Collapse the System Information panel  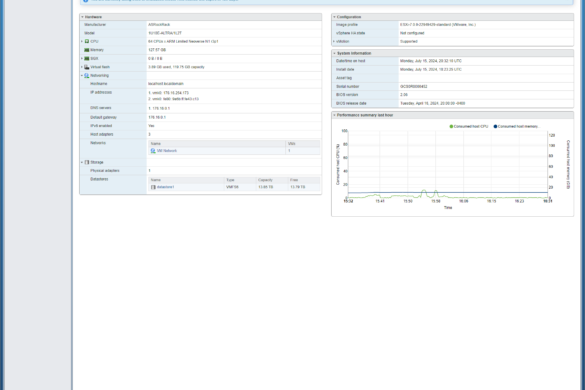pos(334,53)
